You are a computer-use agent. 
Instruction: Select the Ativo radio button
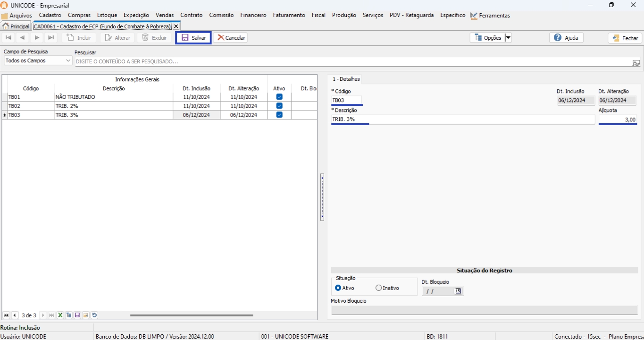click(x=338, y=288)
